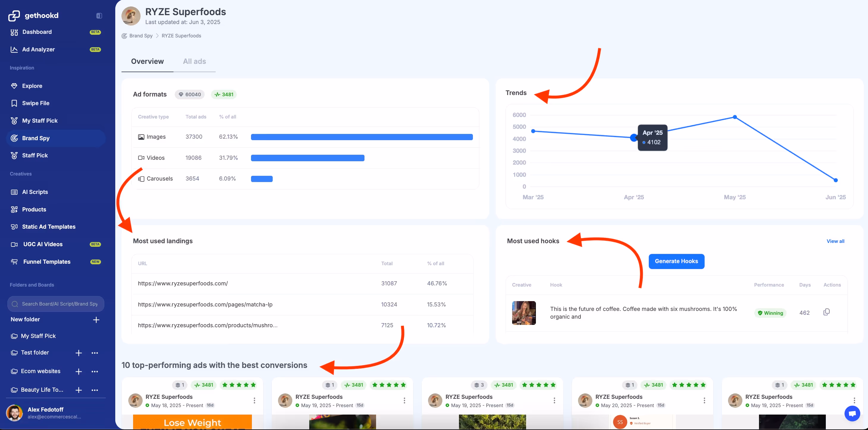Open more options for Beauty Life To...
Viewport: 868px width, 430px height.
pos(95,390)
